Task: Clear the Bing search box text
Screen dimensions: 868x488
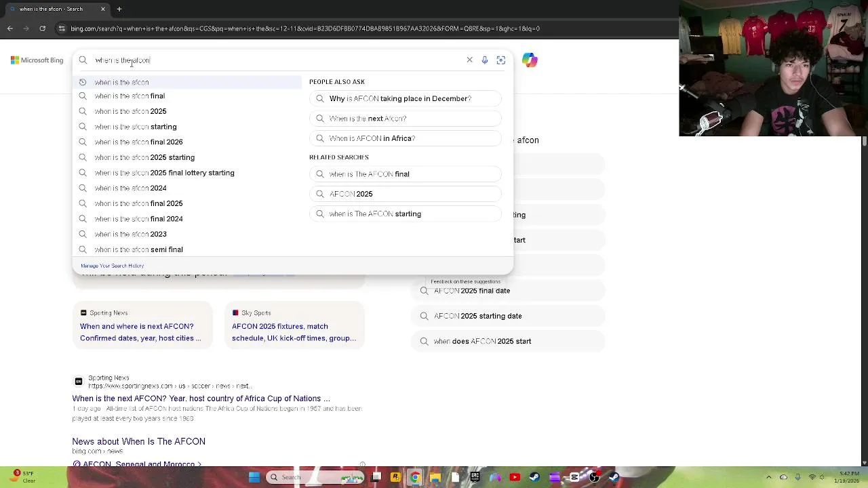Action: pos(469,60)
